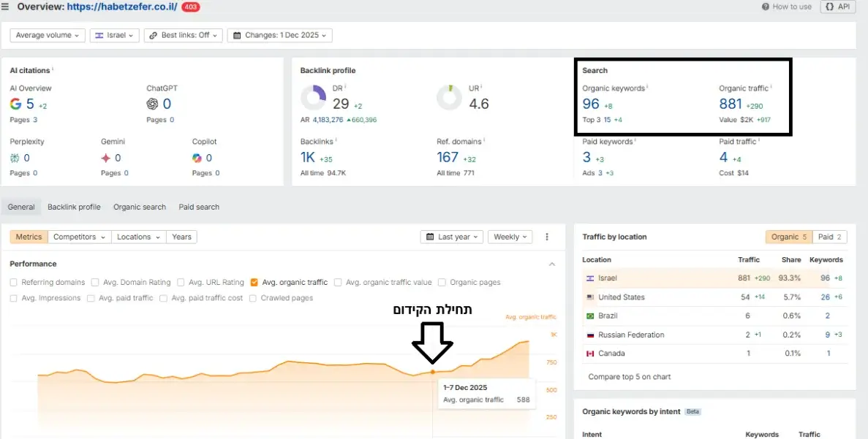Click the Google AI Overview icon
The height and width of the screenshot is (439, 868).
click(17, 104)
